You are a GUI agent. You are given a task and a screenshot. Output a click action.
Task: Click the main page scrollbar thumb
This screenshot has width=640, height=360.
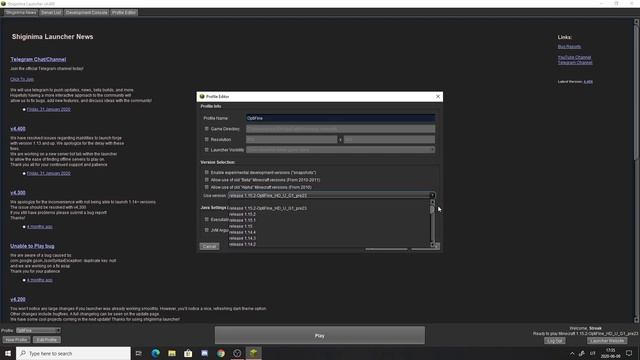tap(636, 92)
